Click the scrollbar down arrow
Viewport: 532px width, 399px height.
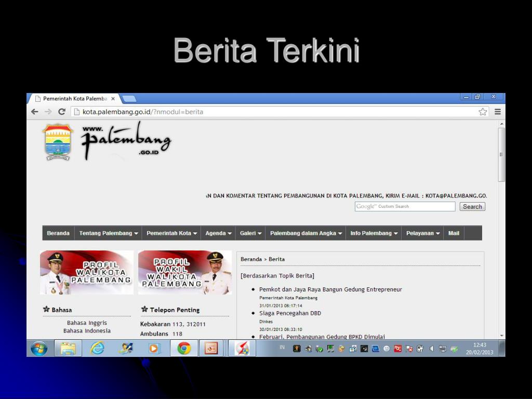[501, 336]
